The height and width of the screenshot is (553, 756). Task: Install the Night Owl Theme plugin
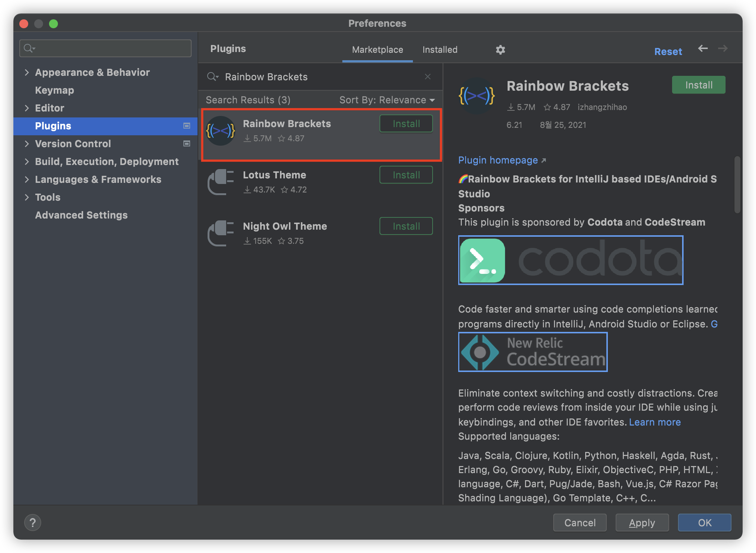pyautogui.click(x=406, y=226)
